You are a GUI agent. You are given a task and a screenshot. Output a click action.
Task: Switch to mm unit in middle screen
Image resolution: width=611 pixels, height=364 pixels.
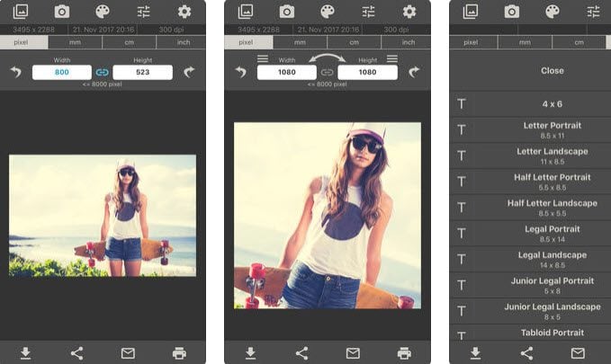click(300, 42)
